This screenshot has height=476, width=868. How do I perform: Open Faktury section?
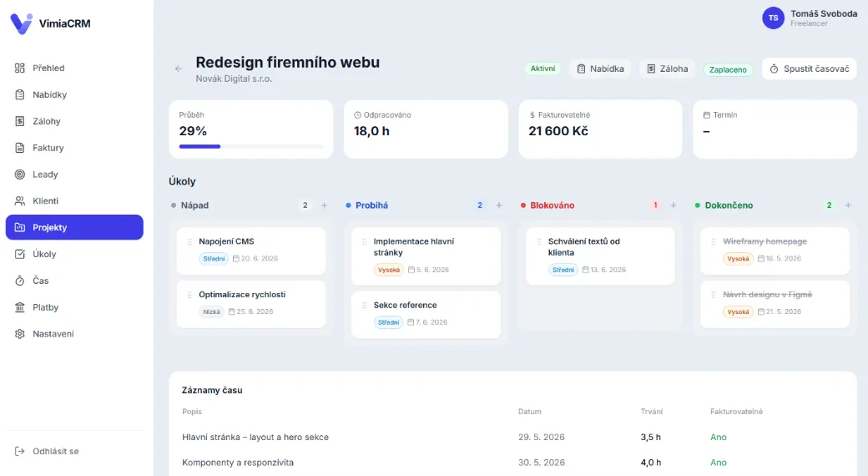click(74, 148)
